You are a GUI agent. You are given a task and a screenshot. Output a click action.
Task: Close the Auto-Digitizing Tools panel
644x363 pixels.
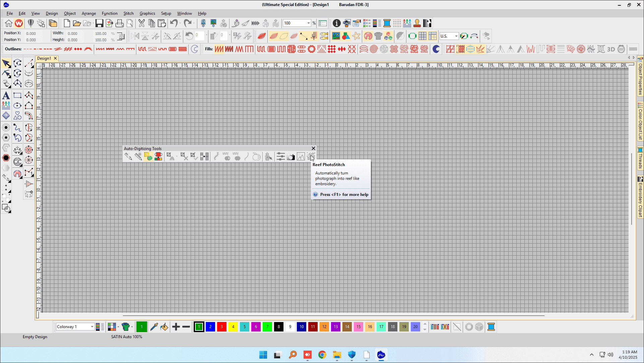click(313, 148)
